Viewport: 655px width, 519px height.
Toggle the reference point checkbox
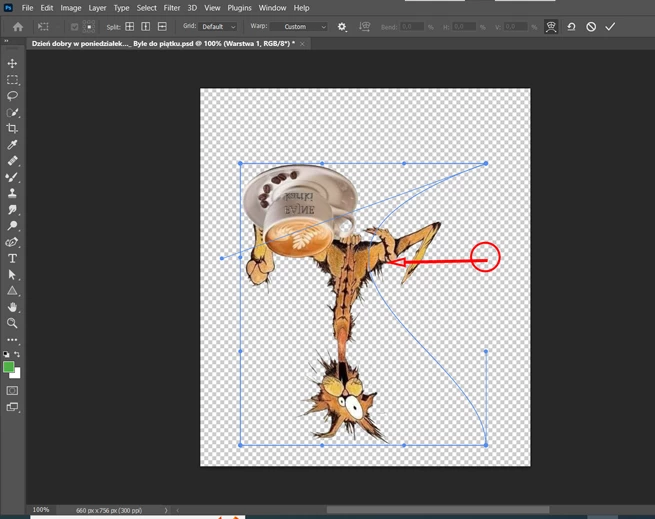click(74, 27)
